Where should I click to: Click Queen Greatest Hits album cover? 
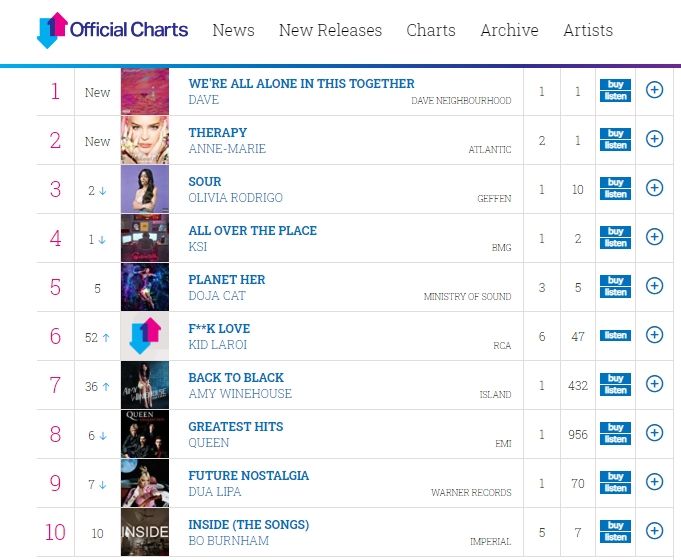click(145, 434)
